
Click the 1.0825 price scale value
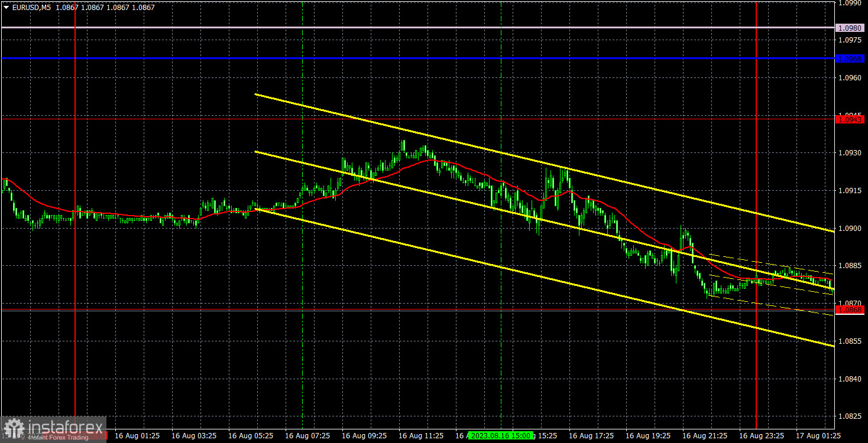[851, 416]
